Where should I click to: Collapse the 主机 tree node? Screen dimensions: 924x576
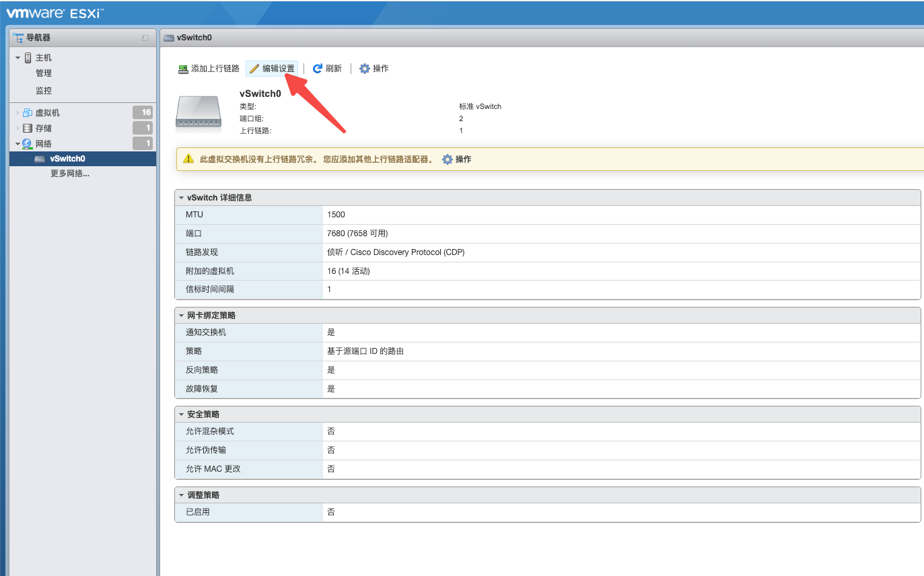(x=18, y=58)
